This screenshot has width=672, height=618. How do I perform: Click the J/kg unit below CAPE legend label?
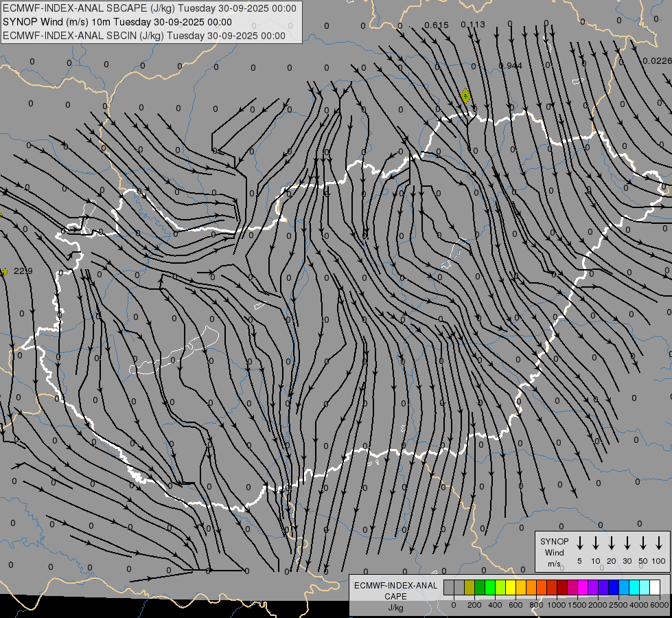pos(395,608)
